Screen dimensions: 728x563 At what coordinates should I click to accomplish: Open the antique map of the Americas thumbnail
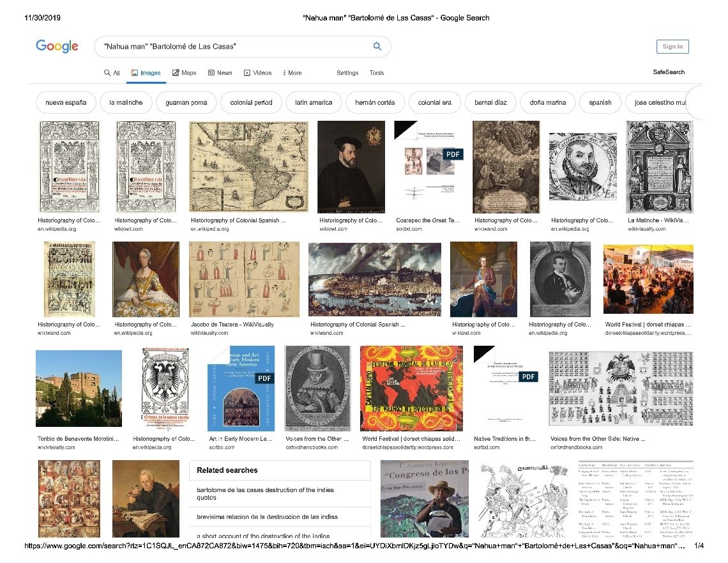(248, 166)
